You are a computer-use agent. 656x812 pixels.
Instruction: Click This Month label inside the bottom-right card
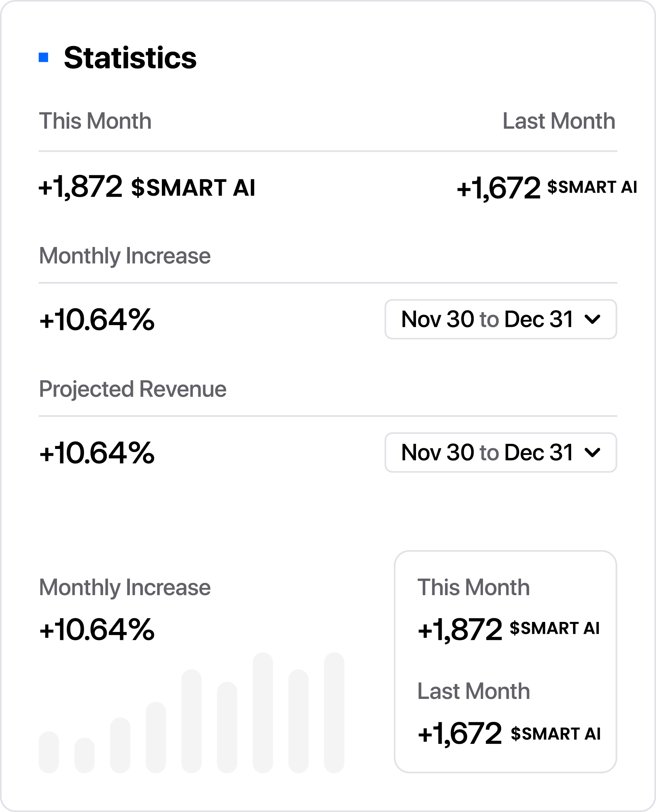(473, 587)
